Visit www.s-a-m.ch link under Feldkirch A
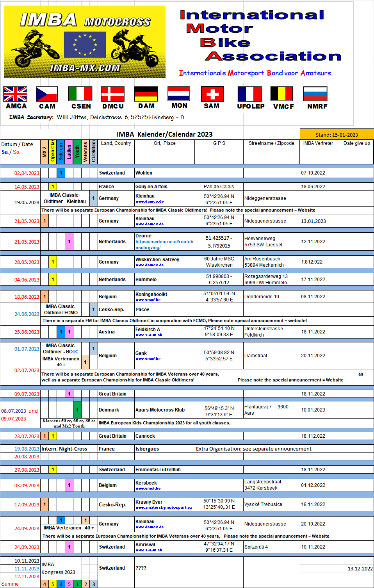The width and height of the screenshot is (374, 588). [149, 335]
